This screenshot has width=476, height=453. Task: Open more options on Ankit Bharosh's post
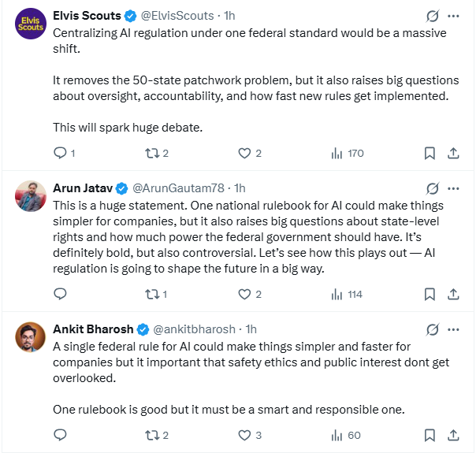click(453, 329)
